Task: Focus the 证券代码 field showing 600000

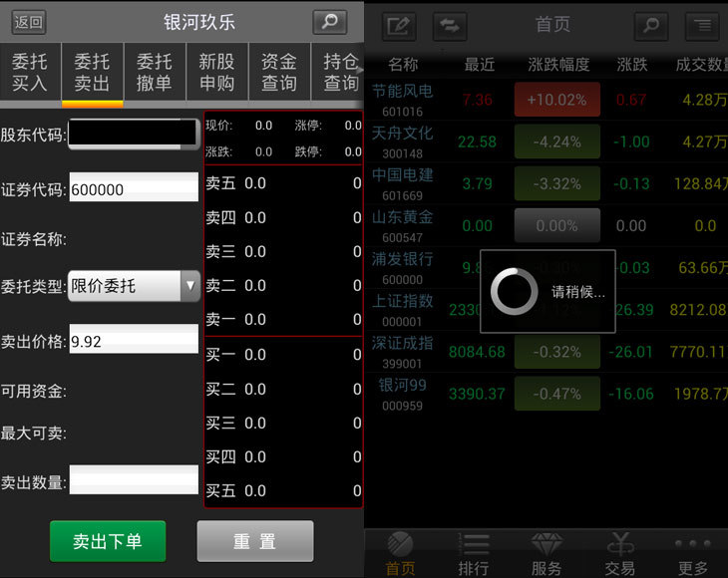Action: pos(134,187)
